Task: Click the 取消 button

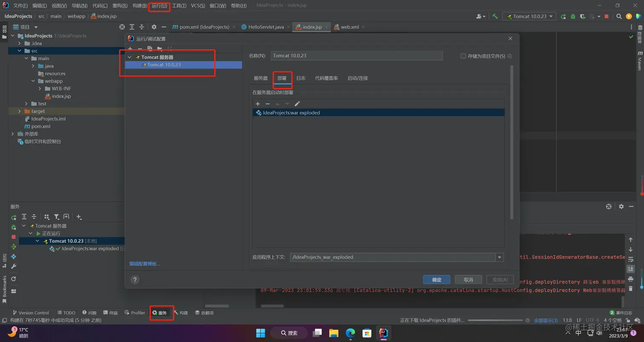Action: (469, 280)
